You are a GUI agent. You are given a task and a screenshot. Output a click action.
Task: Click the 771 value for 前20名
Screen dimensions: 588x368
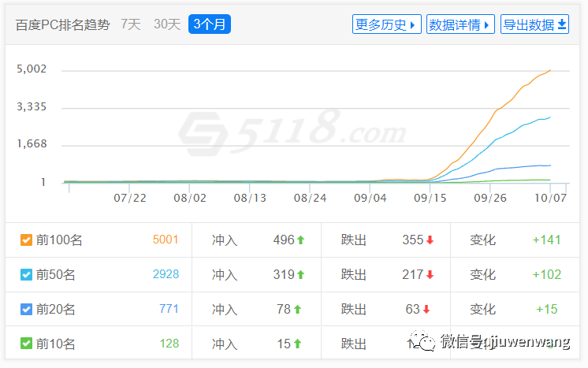169,309
